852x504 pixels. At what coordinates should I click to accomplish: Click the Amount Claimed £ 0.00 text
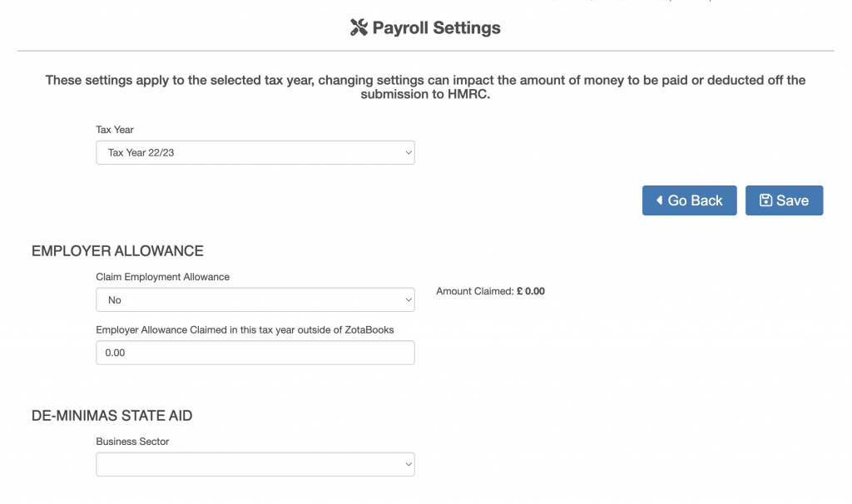pos(490,292)
